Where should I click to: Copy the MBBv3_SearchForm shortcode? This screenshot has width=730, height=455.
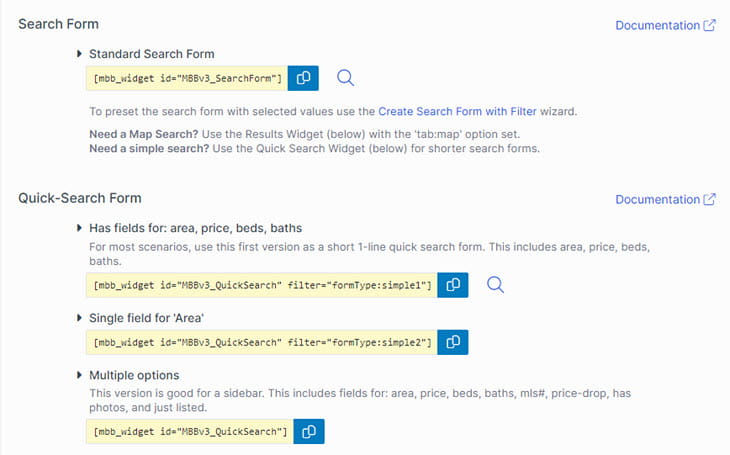click(x=303, y=78)
